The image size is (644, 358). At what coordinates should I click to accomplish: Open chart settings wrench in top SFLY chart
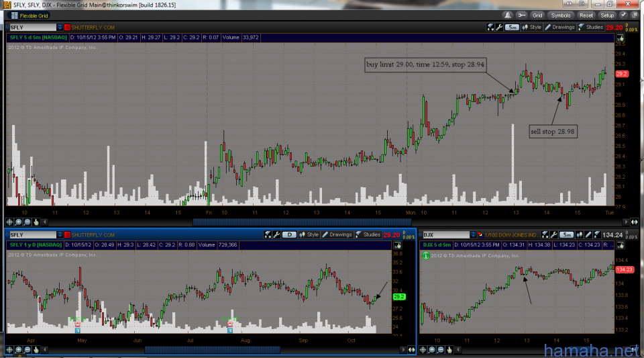coord(500,27)
